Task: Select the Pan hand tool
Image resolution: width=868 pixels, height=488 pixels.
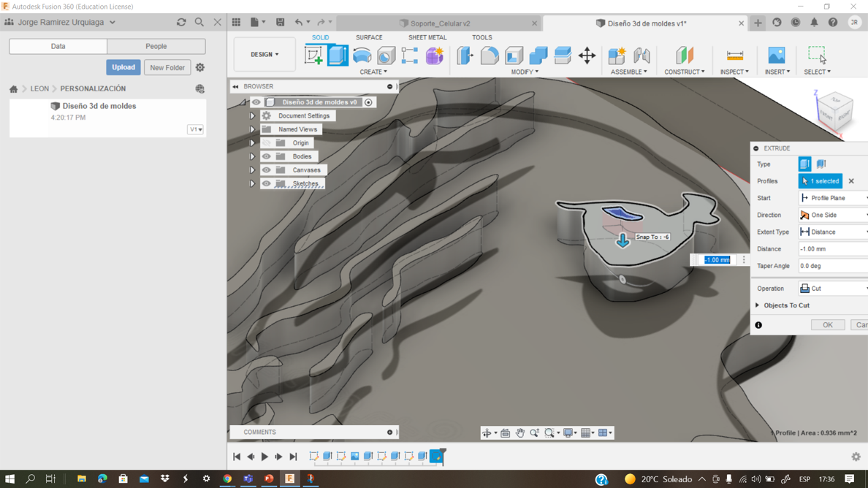Action: (x=519, y=433)
